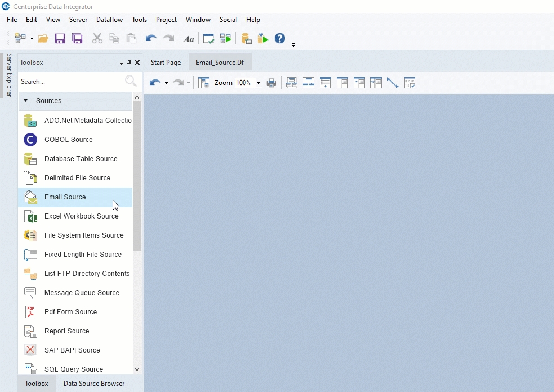Select Excel Workbook Source in Toolbox
Screen dimensions: 554x392
click(81, 216)
